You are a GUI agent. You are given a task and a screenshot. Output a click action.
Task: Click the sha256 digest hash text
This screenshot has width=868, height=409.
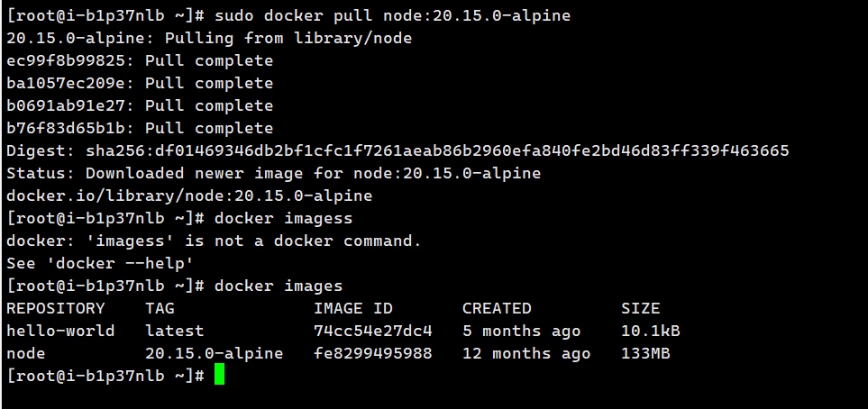437,150
